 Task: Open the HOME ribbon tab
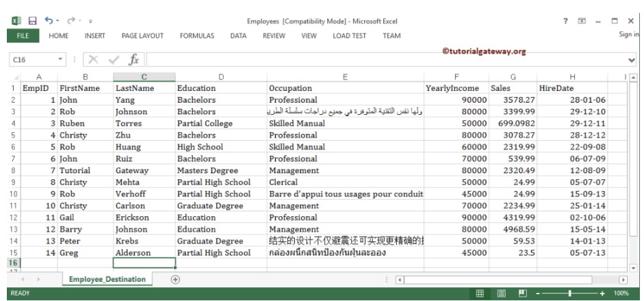coord(59,36)
